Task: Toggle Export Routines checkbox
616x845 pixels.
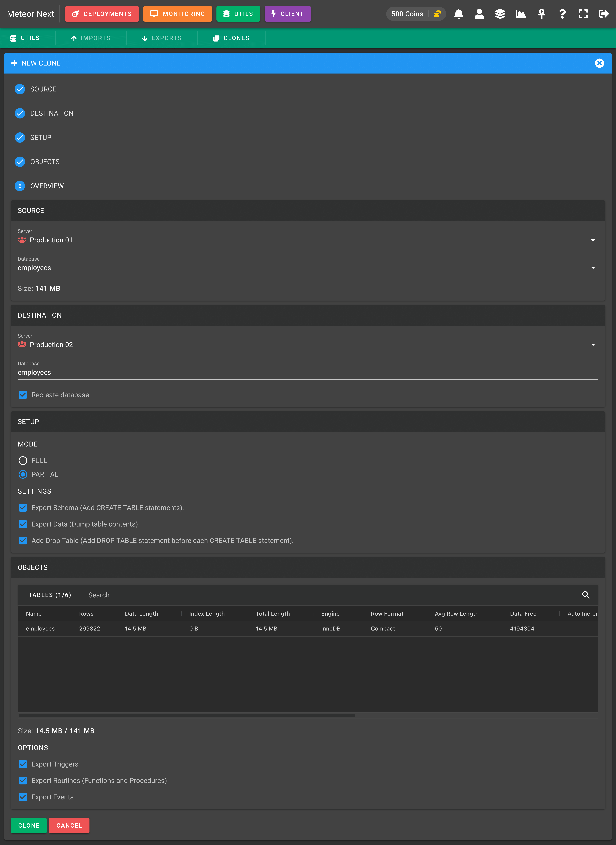Action: [x=23, y=780]
